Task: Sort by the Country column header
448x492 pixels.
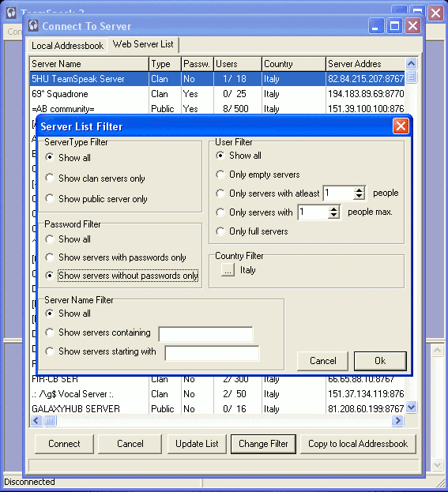Action: (294, 64)
